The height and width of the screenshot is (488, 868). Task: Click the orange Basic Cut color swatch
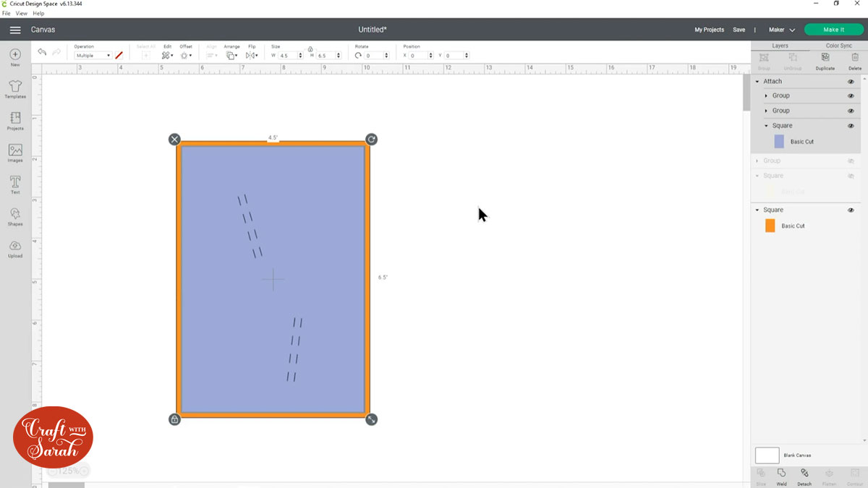pos(770,226)
